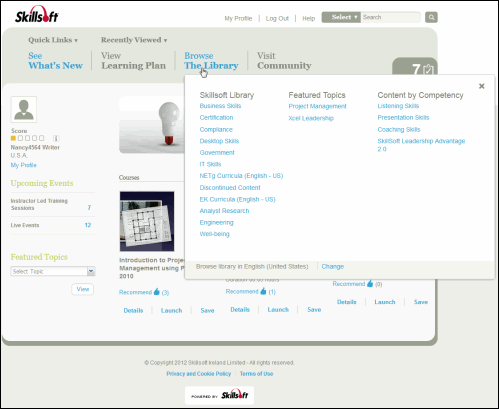
Task: Save the course with Recommend (1)
Action: pos(314,309)
